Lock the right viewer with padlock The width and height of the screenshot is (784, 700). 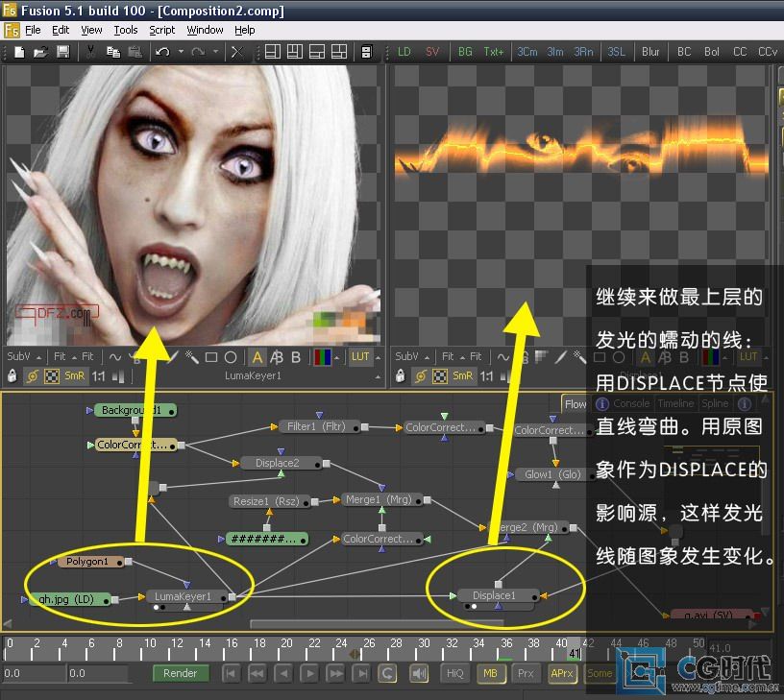pyautogui.click(x=401, y=375)
